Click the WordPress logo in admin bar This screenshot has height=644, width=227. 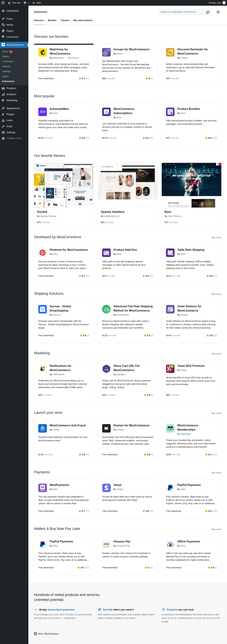3,3
